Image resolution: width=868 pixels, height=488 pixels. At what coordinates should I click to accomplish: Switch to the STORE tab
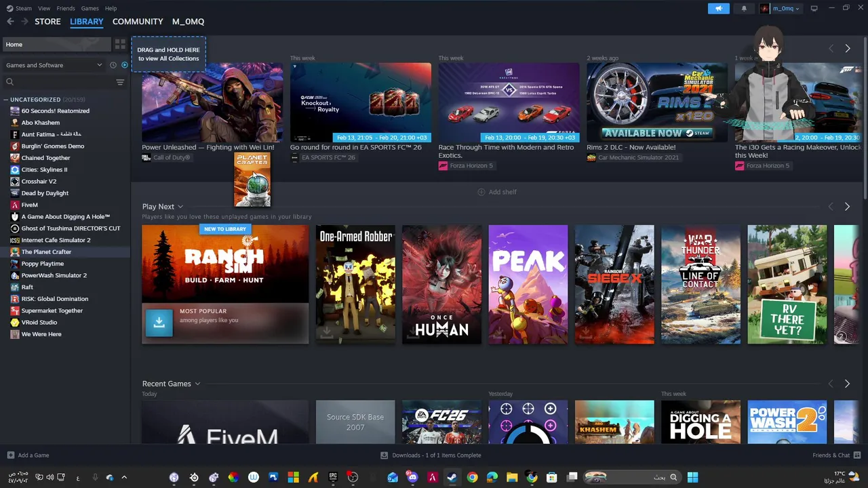pos(47,22)
